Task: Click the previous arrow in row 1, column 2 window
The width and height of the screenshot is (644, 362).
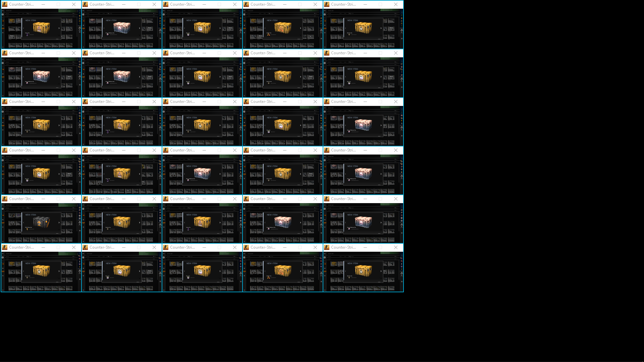Action: [104, 28]
